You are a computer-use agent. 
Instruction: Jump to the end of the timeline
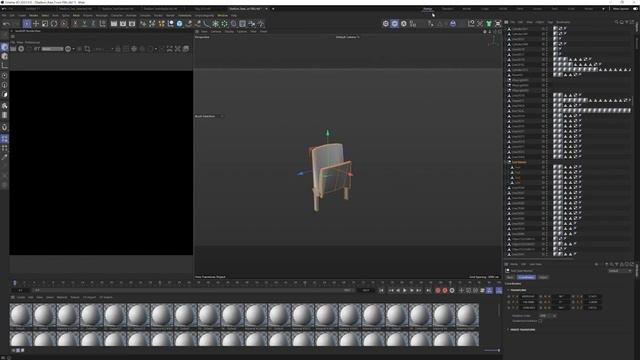point(428,290)
